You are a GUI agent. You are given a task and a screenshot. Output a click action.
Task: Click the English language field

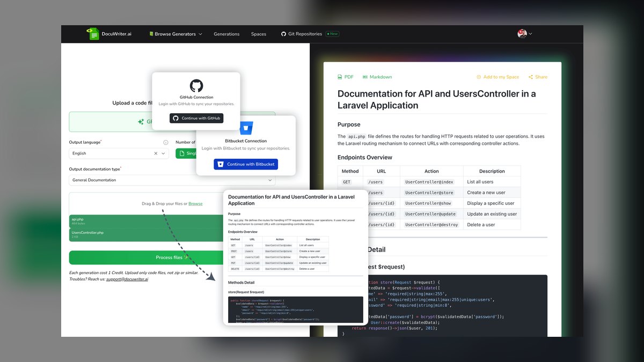(119, 153)
